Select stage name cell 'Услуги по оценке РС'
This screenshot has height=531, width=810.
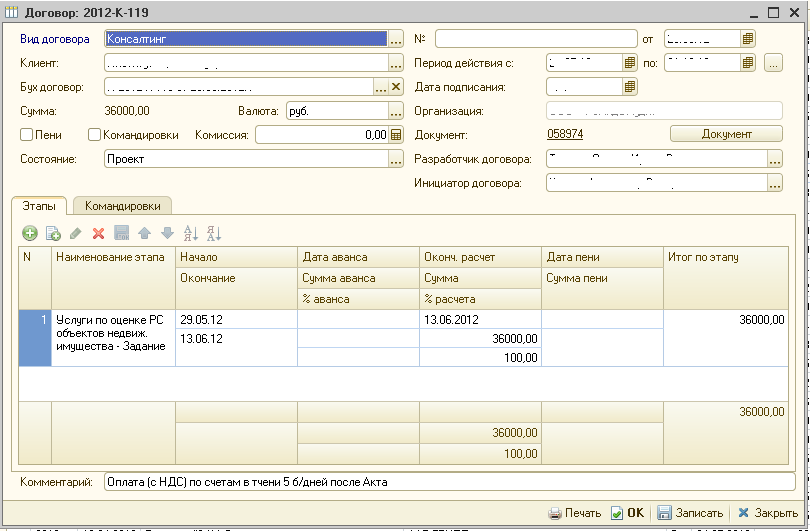coord(113,338)
